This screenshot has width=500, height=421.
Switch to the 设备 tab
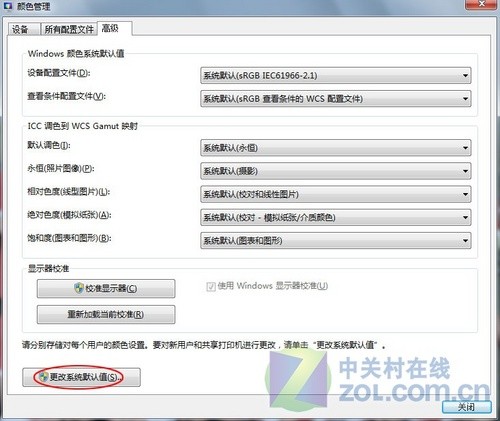click(23, 29)
